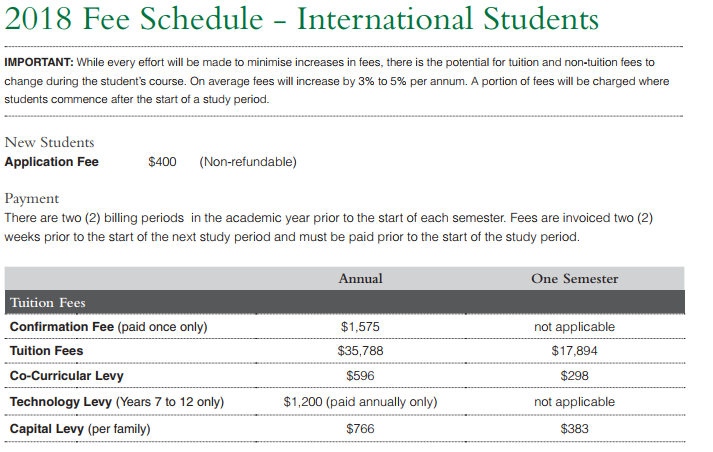Screen dimensions: 713x452
Task: Click the $35,788 annual tuition amount
Action: tap(360, 351)
